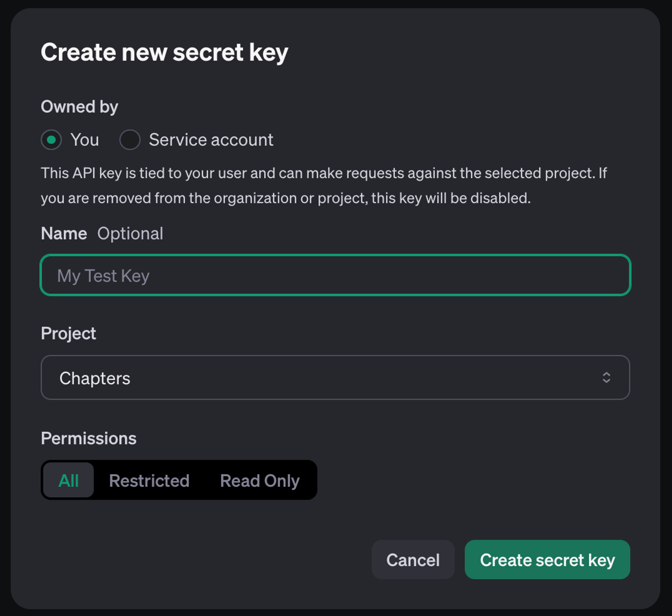Screen dimensions: 672x616
Task: Toggle Restricted in the Permissions selector
Action: pyautogui.click(x=149, y=480)
